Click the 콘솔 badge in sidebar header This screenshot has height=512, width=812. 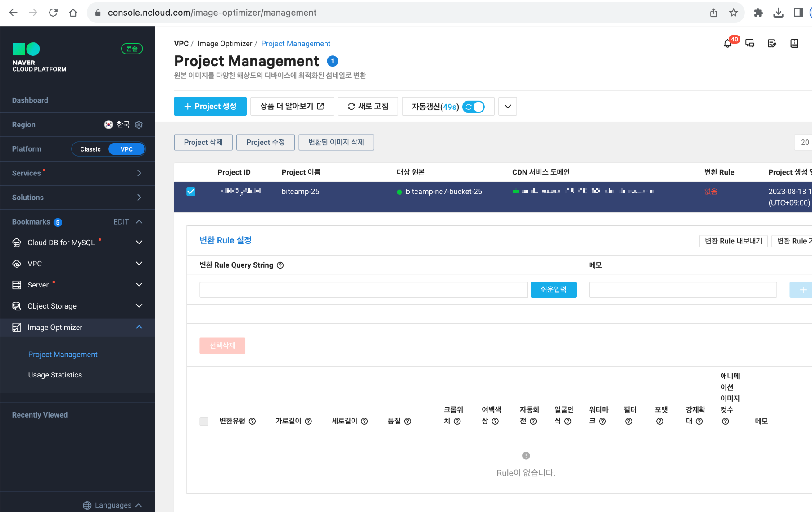coord(132,49)
